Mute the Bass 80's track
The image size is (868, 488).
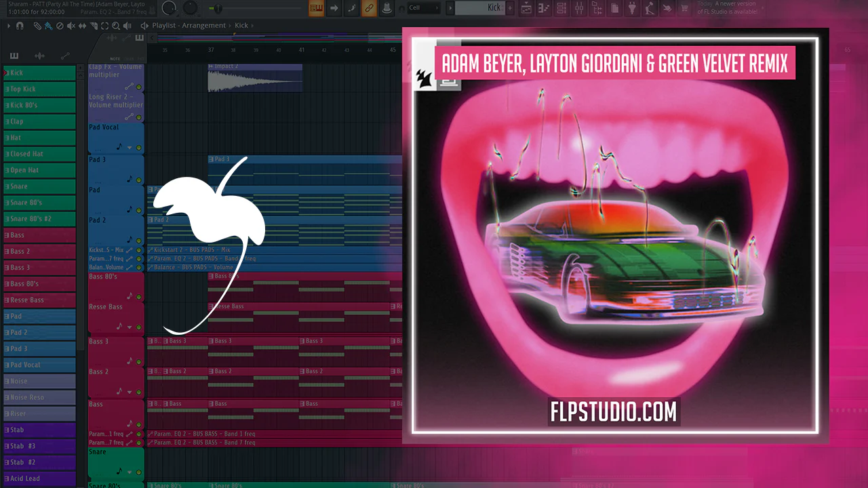[139, 296]
